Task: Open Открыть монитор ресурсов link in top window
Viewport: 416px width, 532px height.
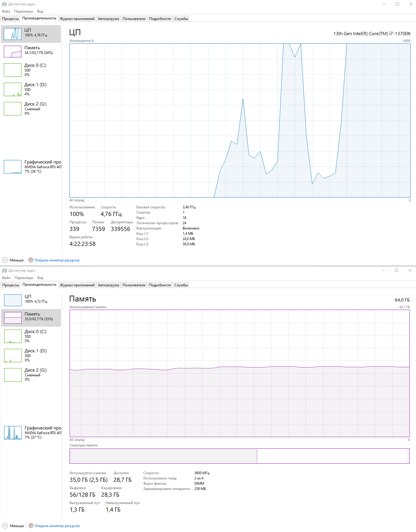Action: [x=57, y=260]
